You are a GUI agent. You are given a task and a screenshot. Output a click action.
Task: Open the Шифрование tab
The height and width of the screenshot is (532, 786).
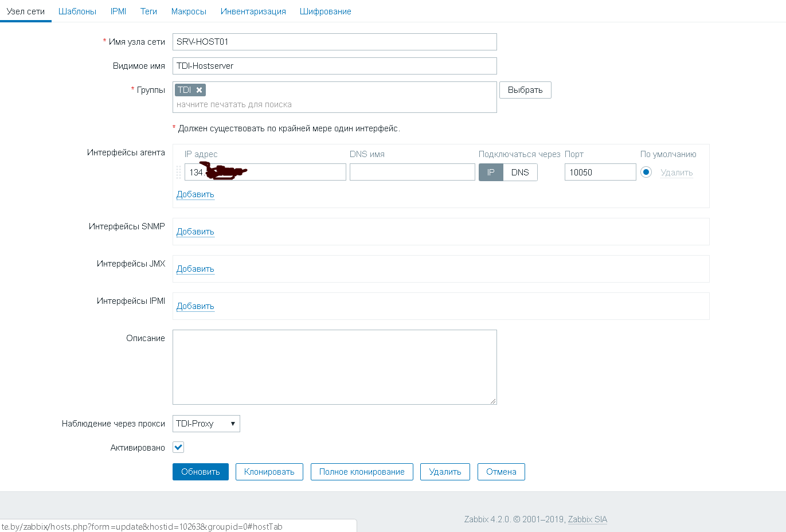[325, 11]
